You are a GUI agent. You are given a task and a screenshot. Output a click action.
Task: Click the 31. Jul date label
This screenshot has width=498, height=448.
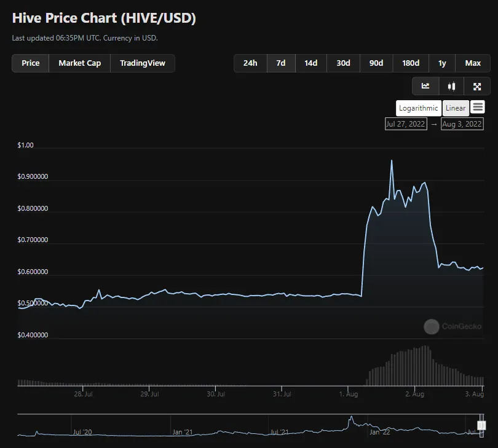pos(282,394)
